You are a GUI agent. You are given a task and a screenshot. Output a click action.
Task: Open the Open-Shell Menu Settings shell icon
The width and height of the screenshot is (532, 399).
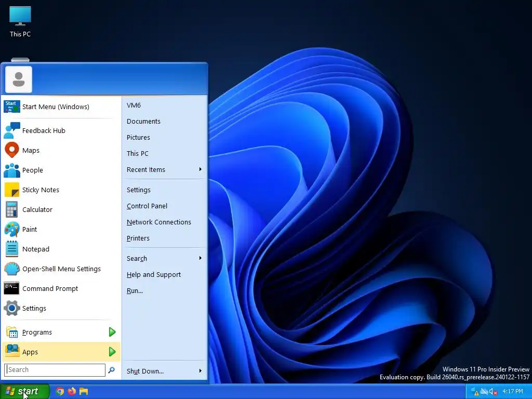[12, 269]
